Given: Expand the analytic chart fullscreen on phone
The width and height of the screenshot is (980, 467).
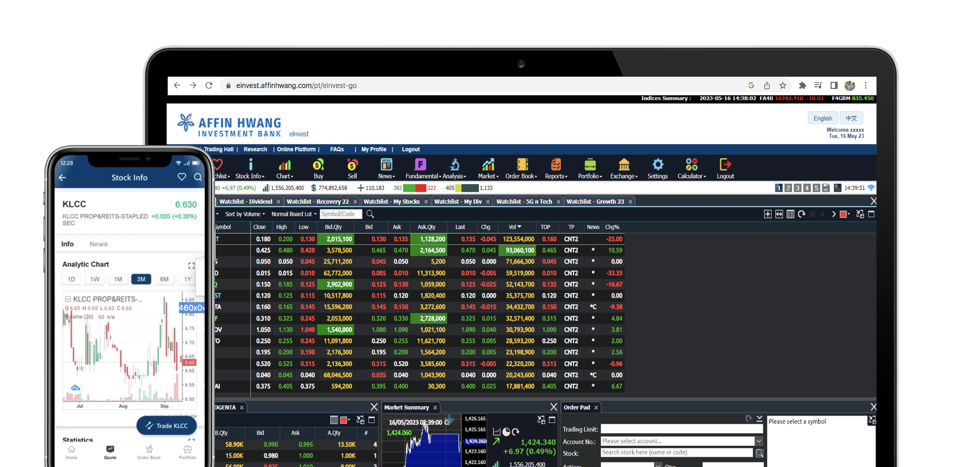Looking at the screenshot, I should 191,265.
